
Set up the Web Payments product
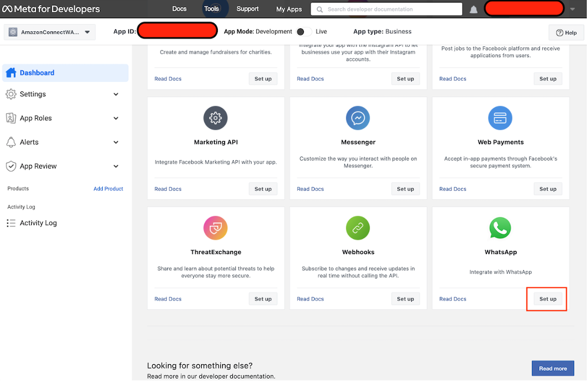click(548, 189)
